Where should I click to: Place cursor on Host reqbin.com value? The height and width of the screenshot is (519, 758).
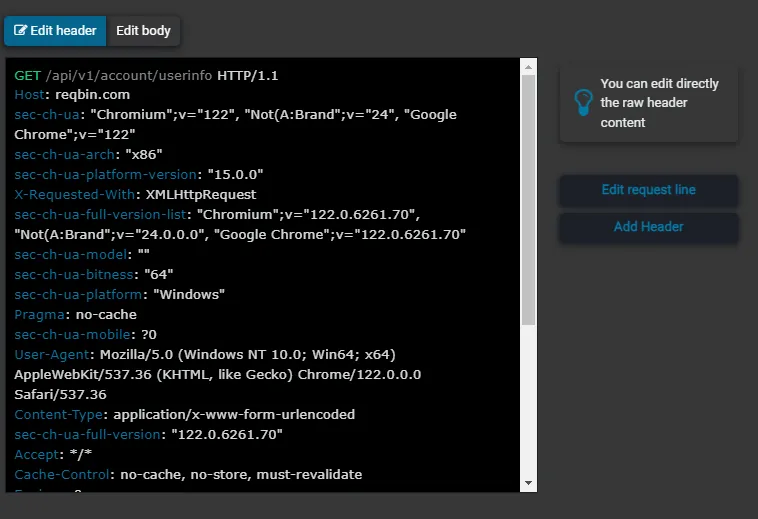click(92, 95)
